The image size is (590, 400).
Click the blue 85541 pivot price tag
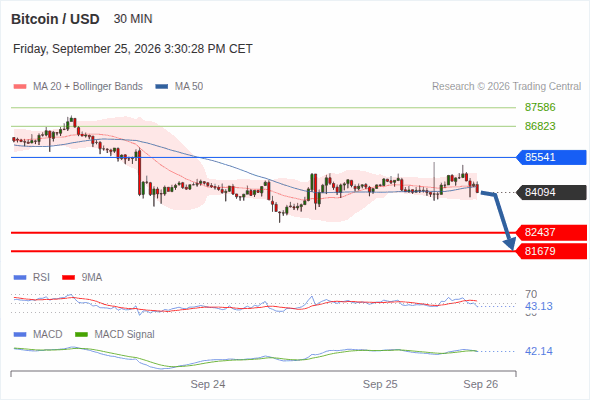550,157
